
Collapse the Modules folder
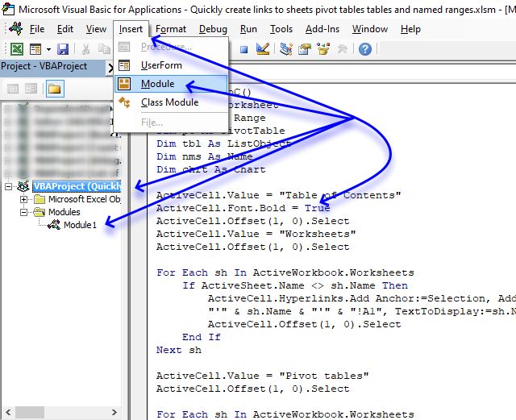[x=23, y=212]
